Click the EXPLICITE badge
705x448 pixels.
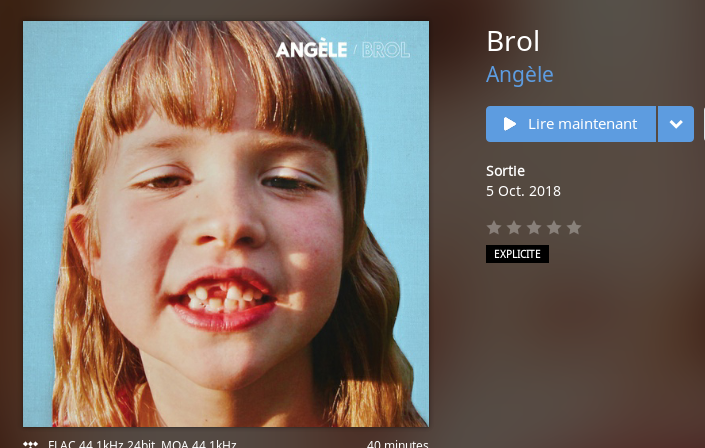pos(517,254)
